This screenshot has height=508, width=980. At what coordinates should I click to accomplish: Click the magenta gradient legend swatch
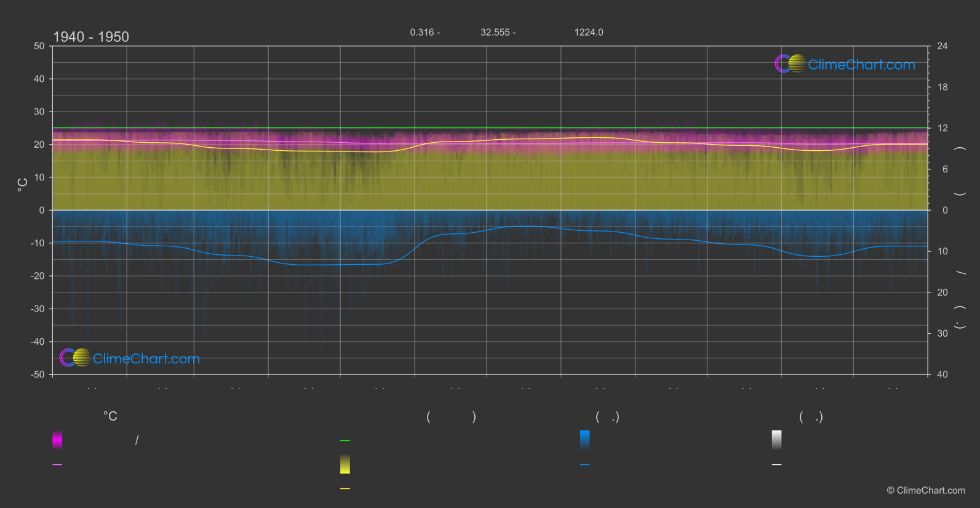click(57, 440)
